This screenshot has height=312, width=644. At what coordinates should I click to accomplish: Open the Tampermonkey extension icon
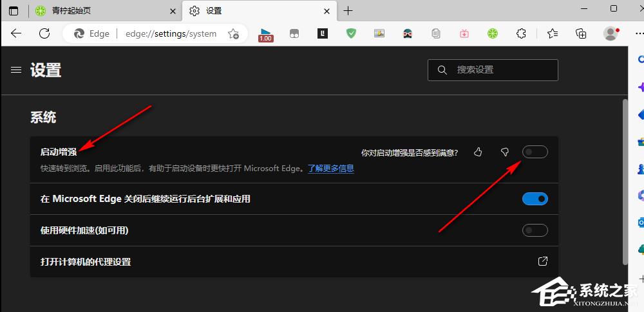click(294, 33)
